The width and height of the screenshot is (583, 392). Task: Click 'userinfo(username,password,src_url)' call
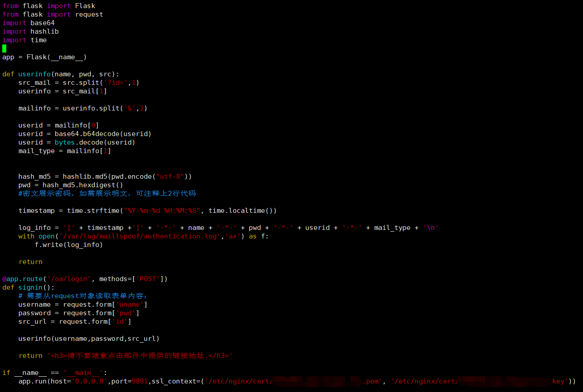coord(89,339)
